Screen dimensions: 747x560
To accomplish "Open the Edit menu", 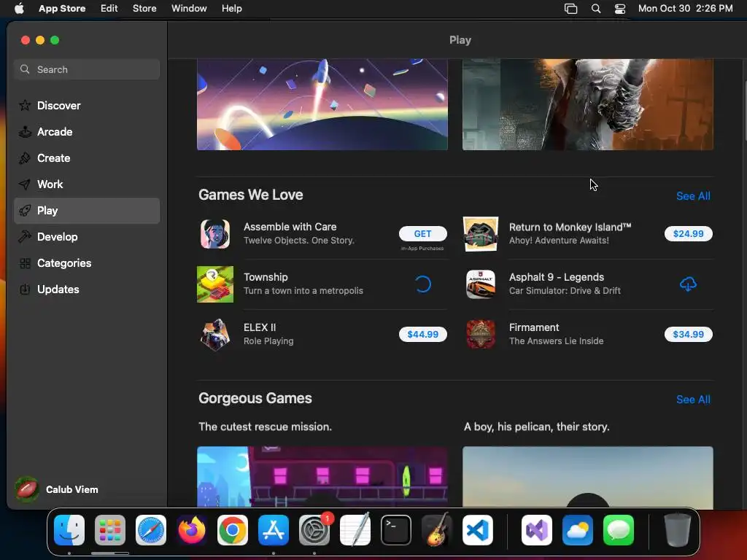I will [x=109, y=9].
